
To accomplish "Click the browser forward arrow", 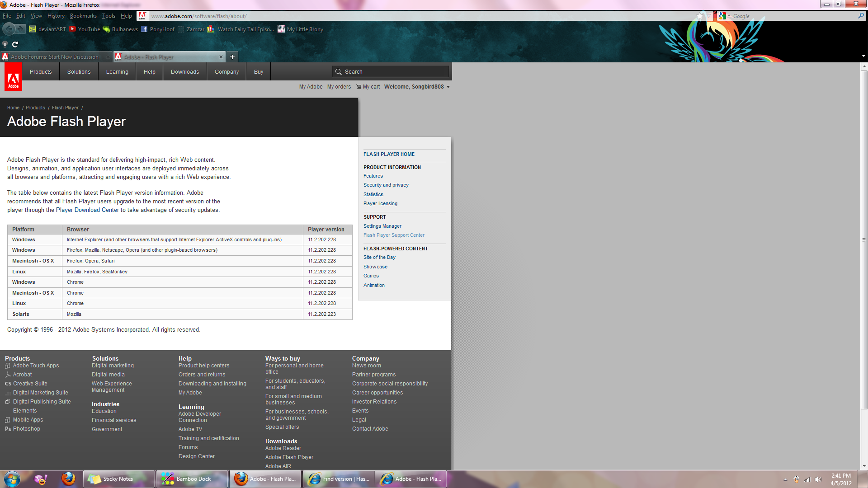I will [x=20, y=29].
